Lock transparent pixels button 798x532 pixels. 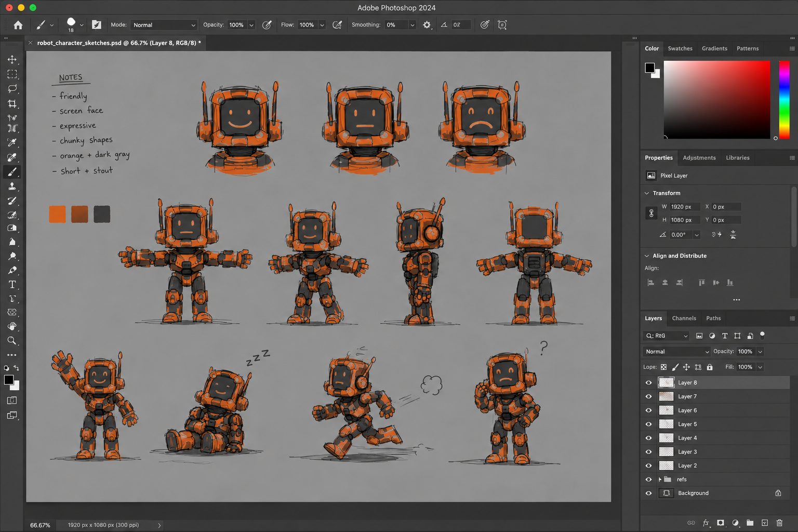pos(663,367)
